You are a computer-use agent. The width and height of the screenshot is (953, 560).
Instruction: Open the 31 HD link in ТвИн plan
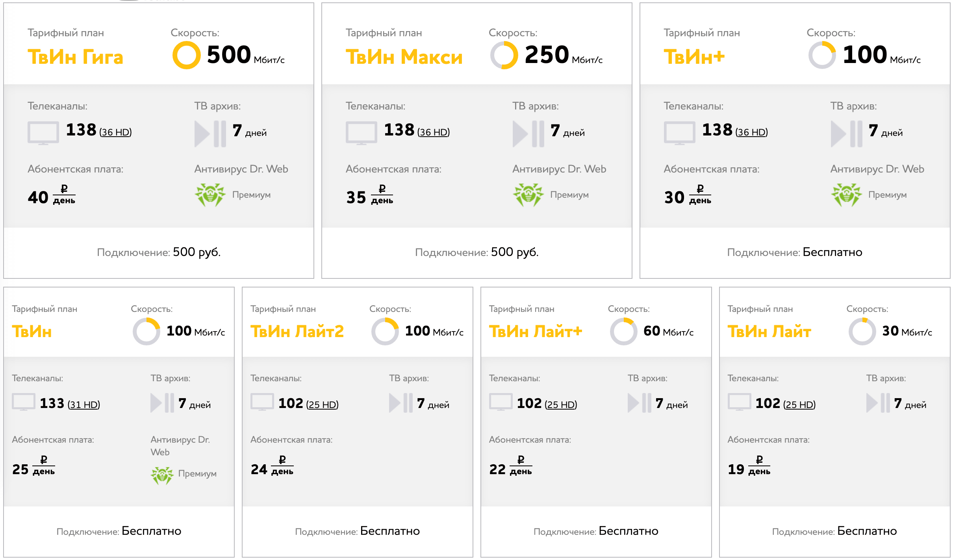pyautogui.click(x=84, y=404)
